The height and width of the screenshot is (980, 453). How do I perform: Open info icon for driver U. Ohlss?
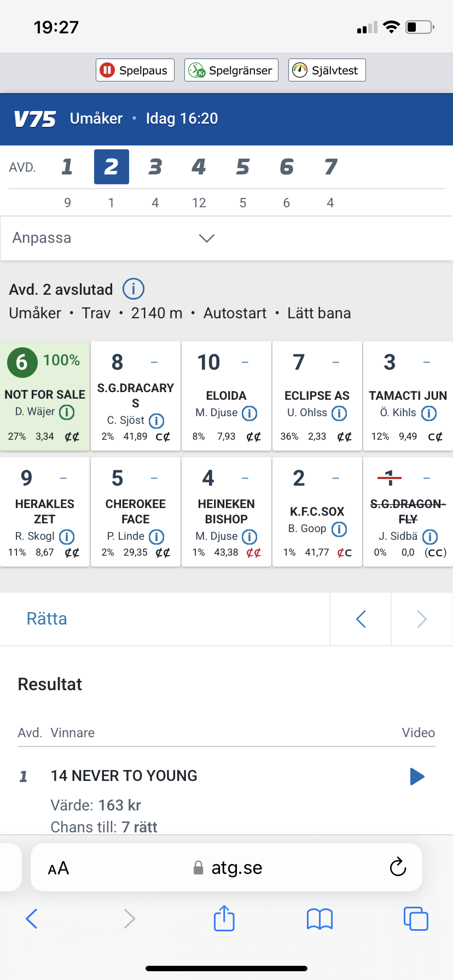click(339, 413)
